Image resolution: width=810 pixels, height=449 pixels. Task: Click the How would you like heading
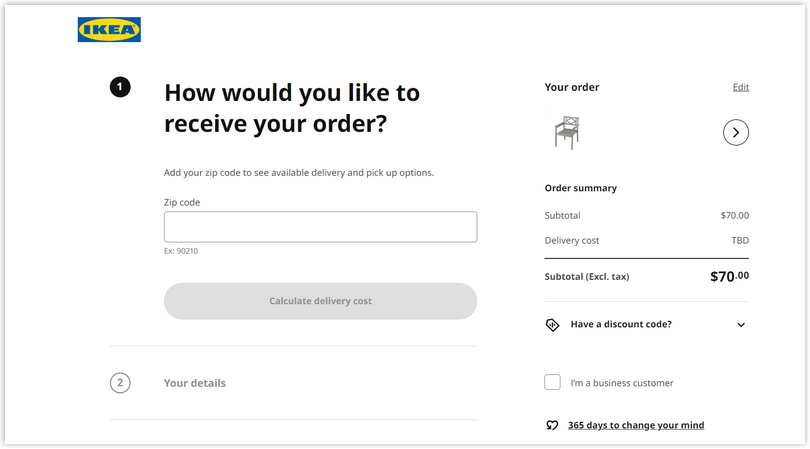click(292, 108)
